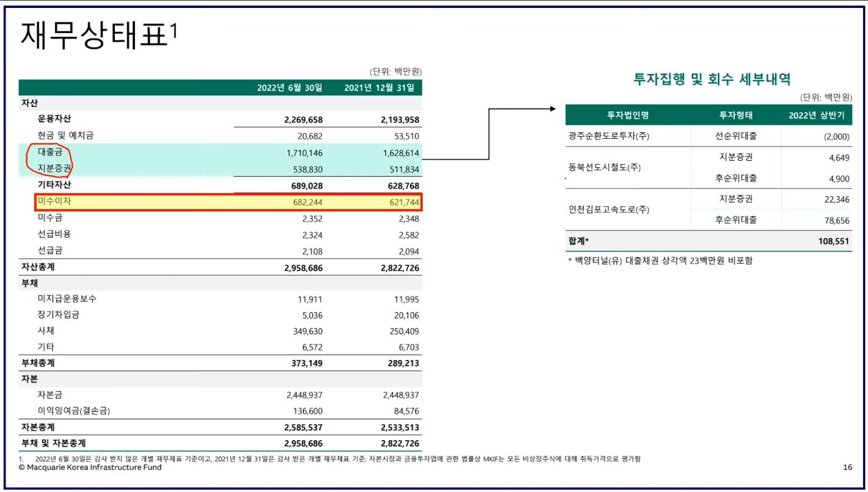
Task: Pick the cell showing 5,036
Action: click(312, 315)
